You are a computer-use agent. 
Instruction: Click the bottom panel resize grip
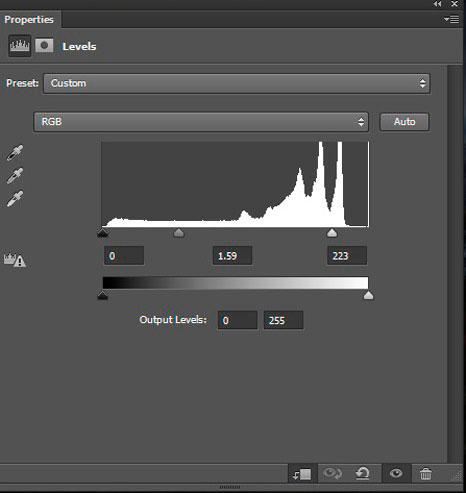click(230, 487)
